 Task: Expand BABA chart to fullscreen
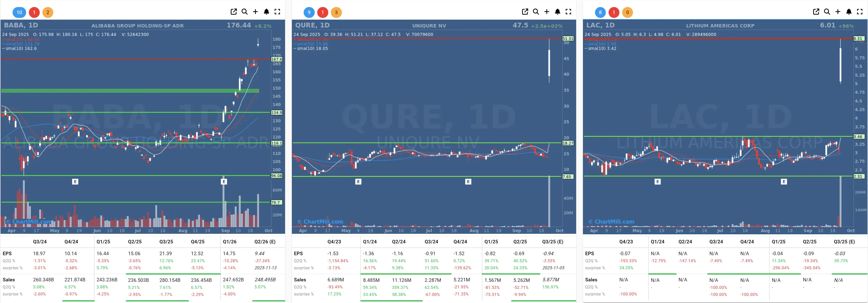[x=277, y=12]
